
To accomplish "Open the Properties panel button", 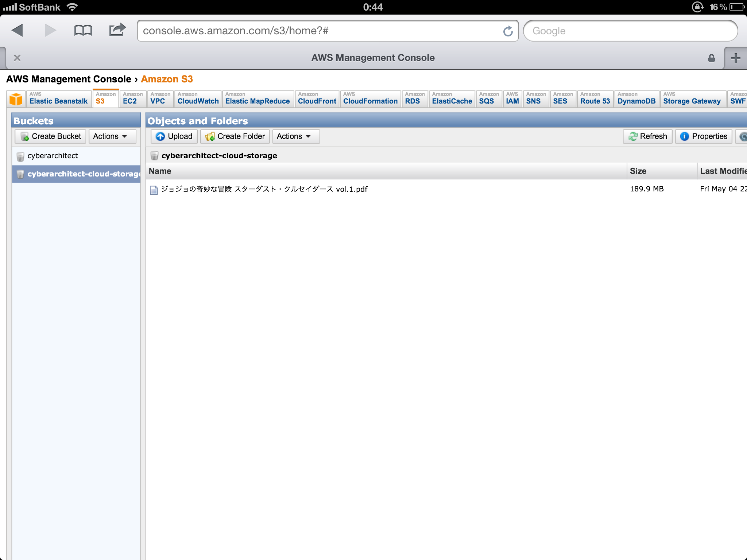I will 704,136.
